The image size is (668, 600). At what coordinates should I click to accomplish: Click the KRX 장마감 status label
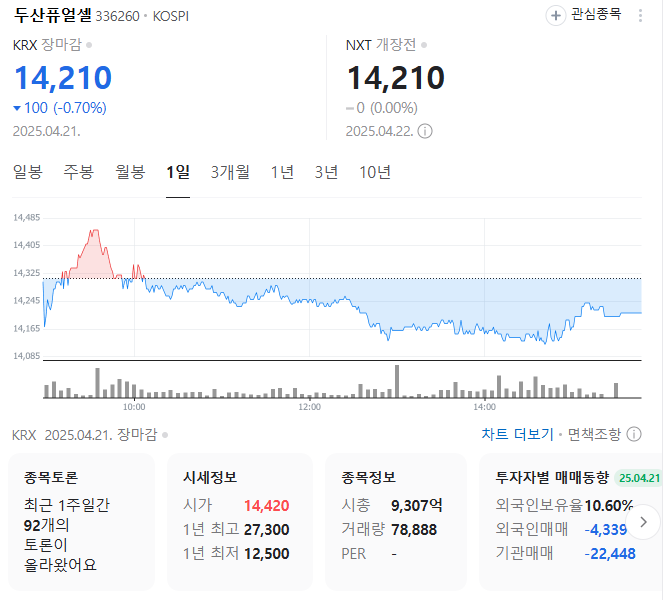click(47, 45)
